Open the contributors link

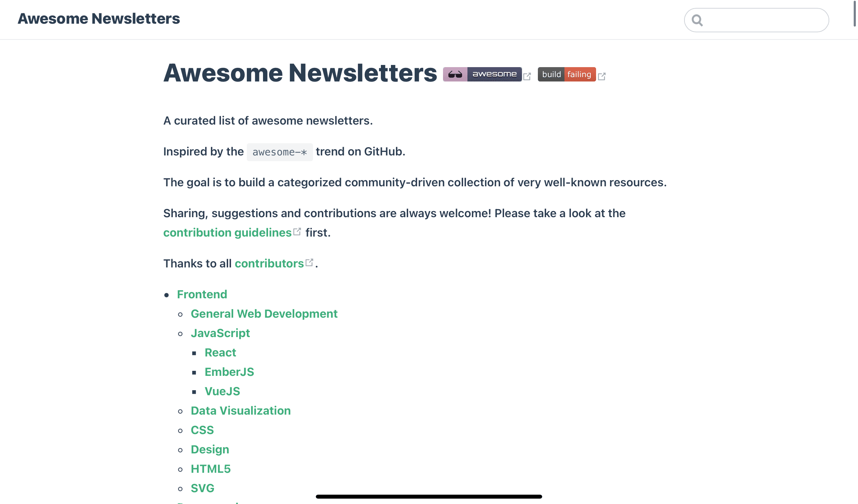[273, 263]
